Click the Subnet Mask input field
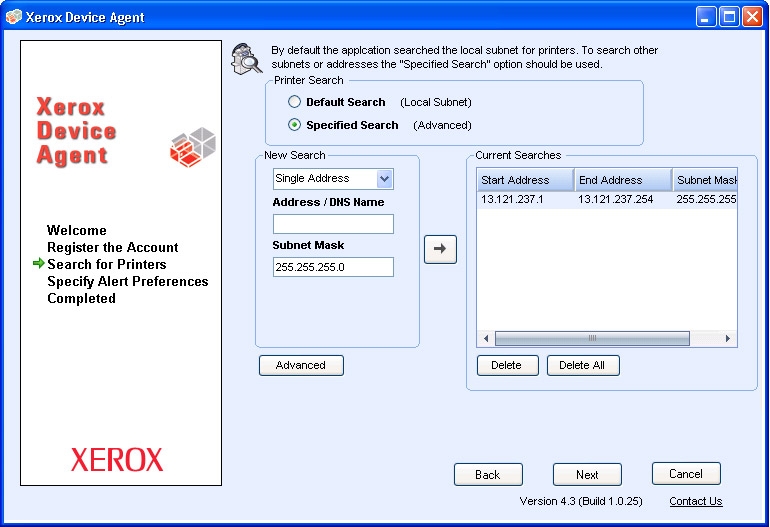The image size is (770, 527). pos(333,267)
